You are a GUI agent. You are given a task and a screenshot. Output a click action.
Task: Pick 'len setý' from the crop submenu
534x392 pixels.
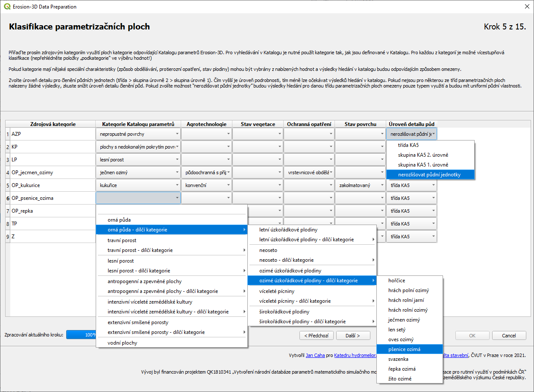point(410,330)
